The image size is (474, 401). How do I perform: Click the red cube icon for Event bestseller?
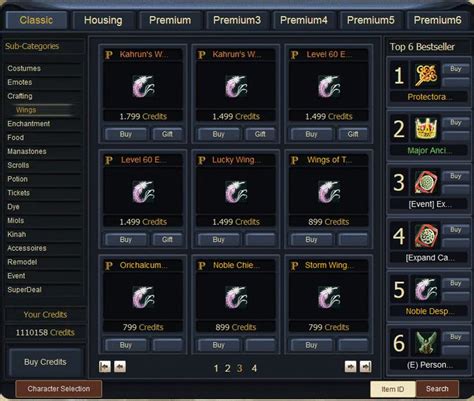click(426, 182)
